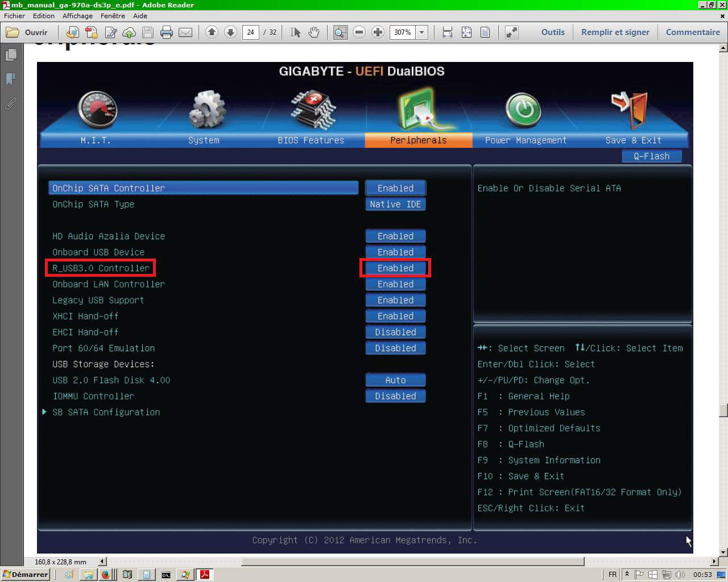Viewport: 728px width, 582px height.
Task: Open the Aide menu
Action: coord(140,16)
